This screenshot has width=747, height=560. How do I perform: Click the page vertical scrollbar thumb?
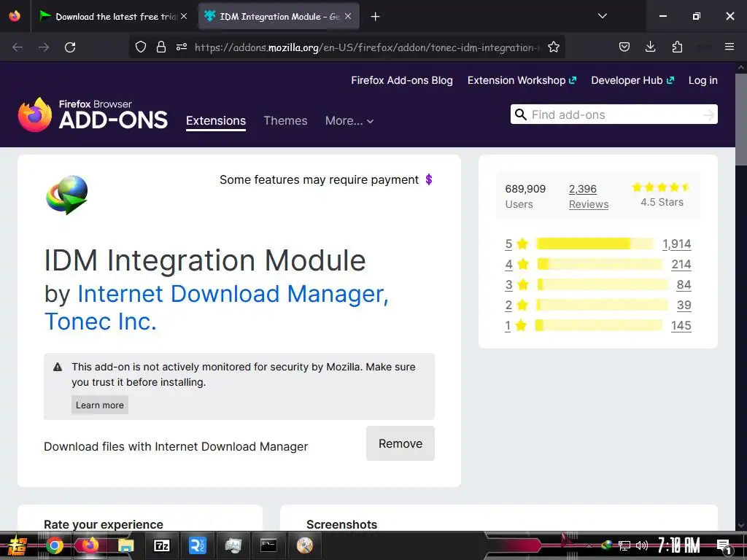(x=741, y=120)
